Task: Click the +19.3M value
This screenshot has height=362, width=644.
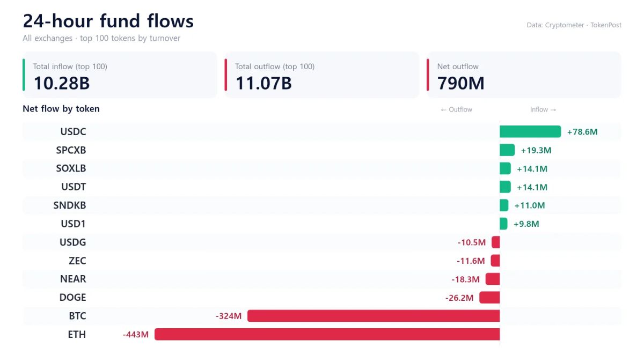Action: point(536,151)
